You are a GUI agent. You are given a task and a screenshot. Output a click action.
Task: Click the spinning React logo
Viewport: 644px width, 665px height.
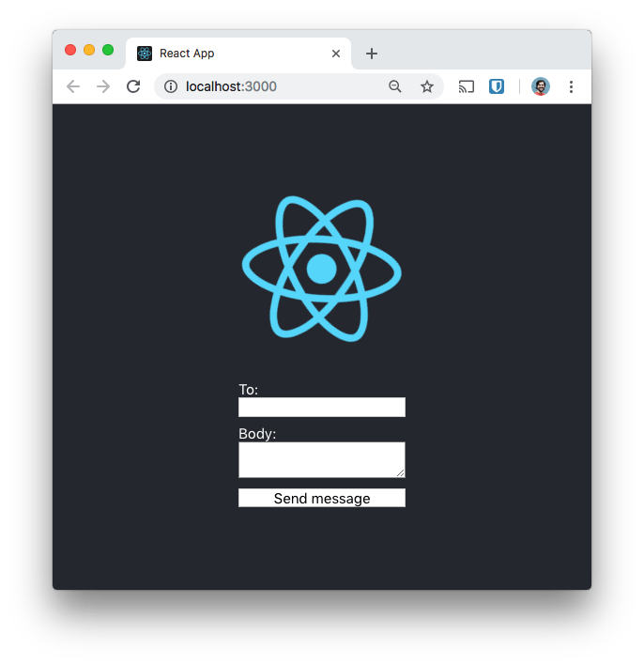tap(321, 269)
